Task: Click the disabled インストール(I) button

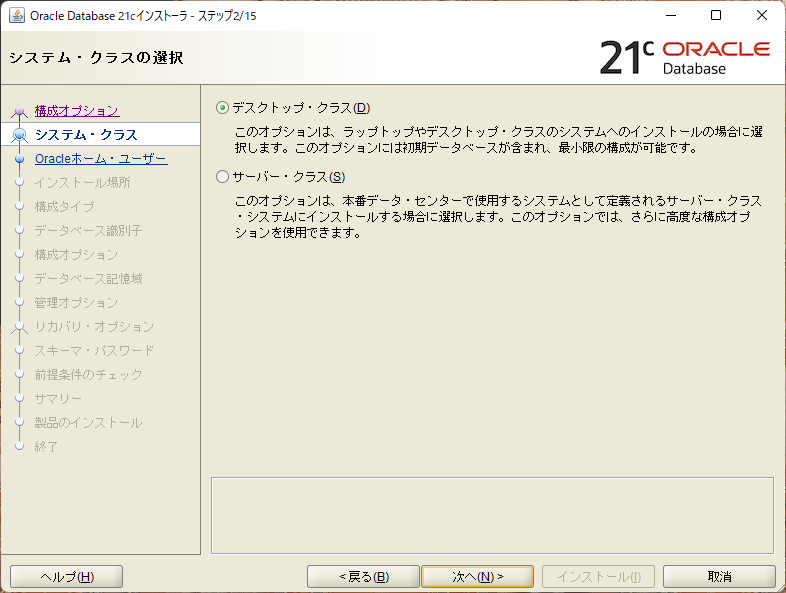Action: click(599, 576)
